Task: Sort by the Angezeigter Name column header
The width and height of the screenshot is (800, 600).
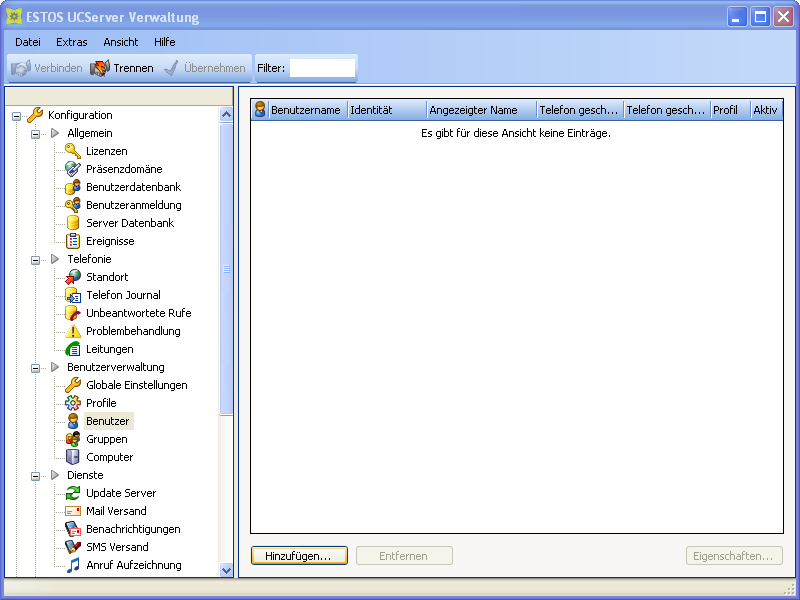Action: pos(482,110)
